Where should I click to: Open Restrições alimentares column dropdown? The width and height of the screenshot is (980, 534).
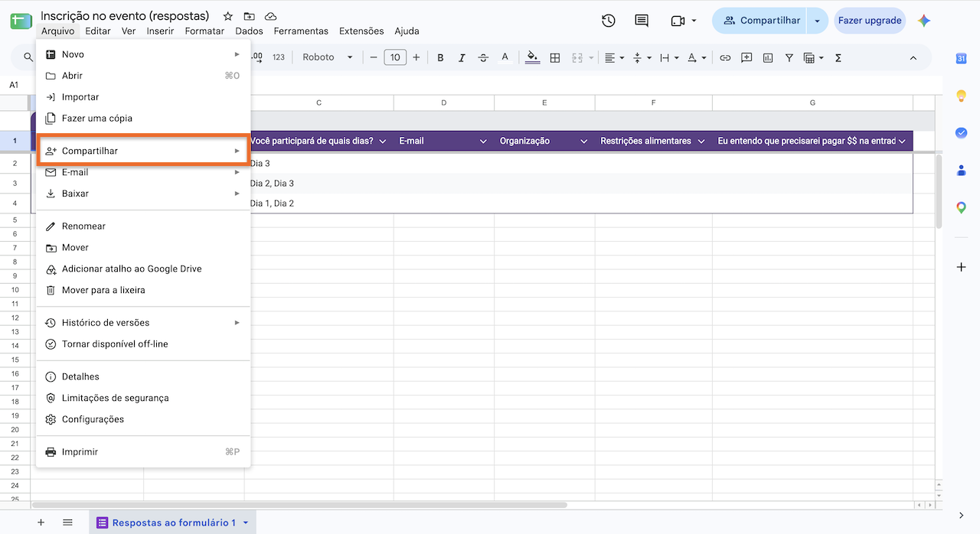[701, 141]
